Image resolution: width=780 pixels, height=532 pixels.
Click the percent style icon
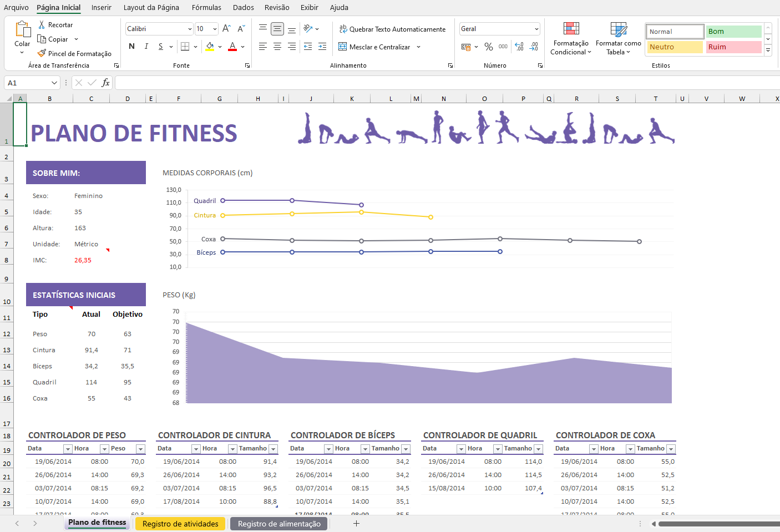[488, 47]
